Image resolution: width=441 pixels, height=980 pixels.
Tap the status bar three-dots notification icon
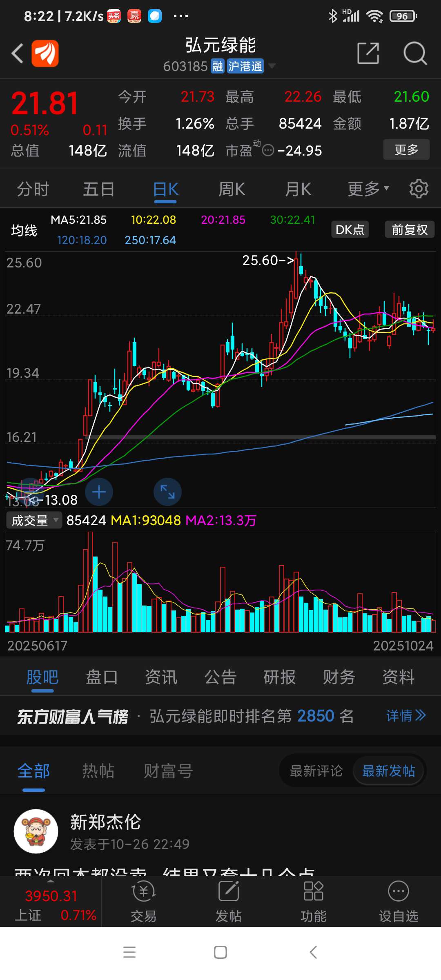tap(180, 16)
